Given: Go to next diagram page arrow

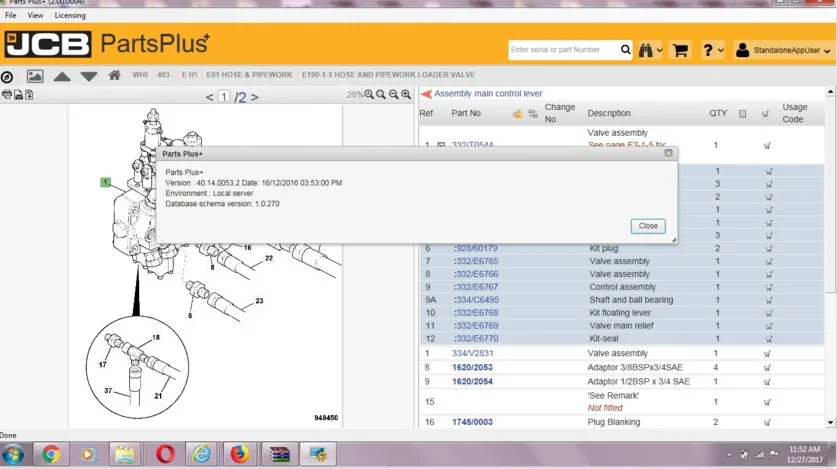Looking at the screenshot, I should pos(254,97).
